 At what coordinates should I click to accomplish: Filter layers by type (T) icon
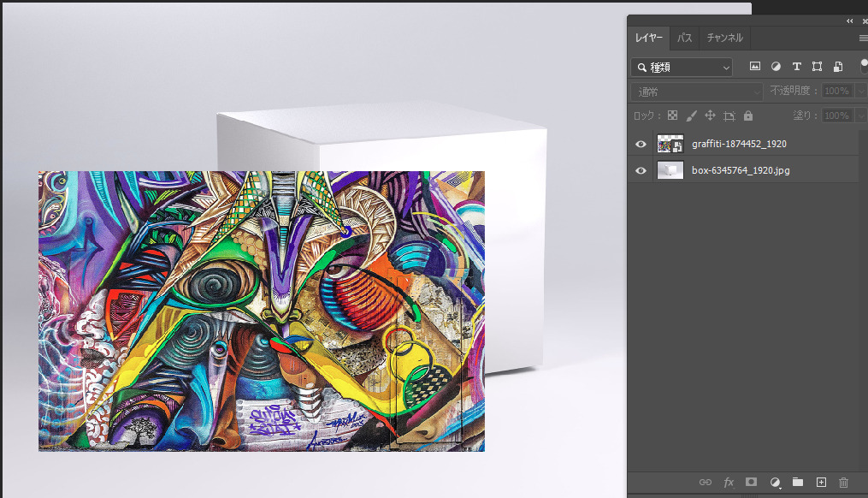click(796, 67)
